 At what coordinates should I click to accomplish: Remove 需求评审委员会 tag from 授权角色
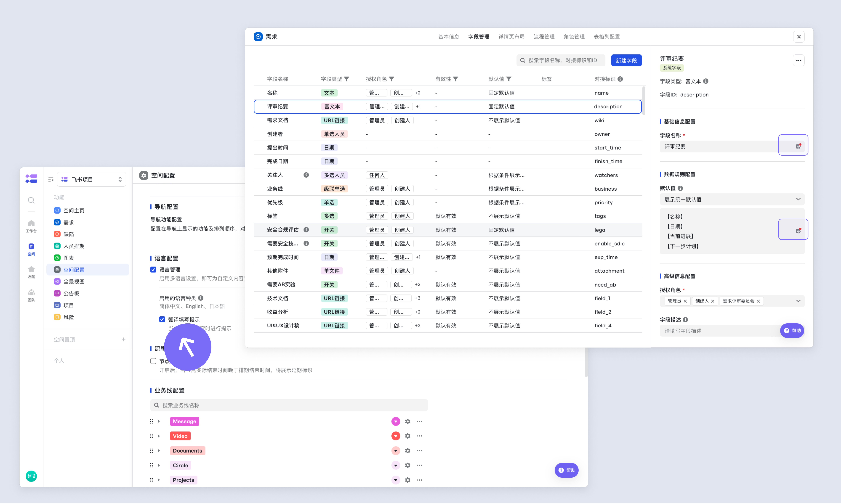(758, 301)
